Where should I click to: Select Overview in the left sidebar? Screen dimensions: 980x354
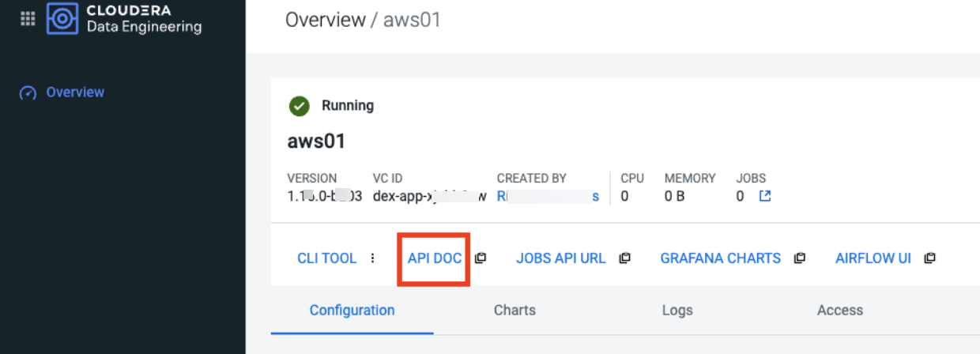[x=75, y=92]
